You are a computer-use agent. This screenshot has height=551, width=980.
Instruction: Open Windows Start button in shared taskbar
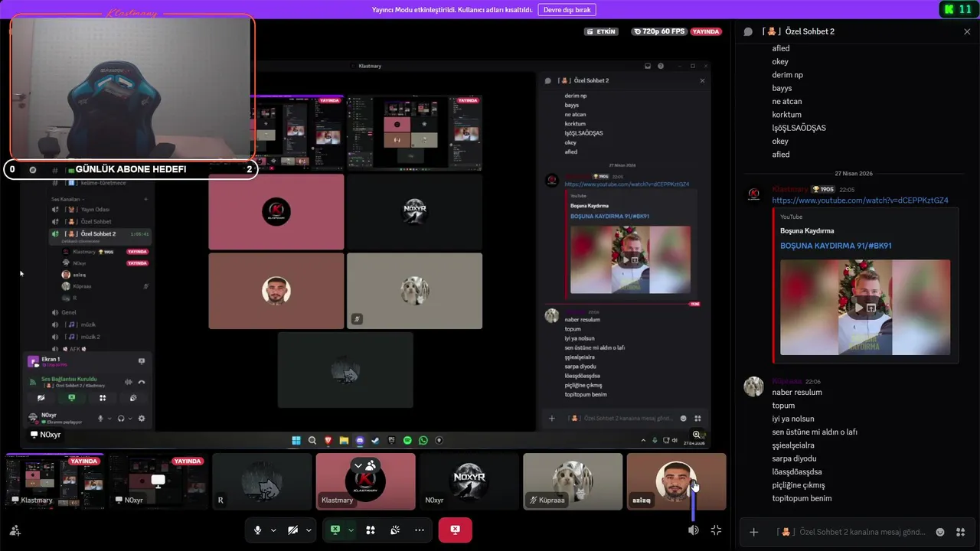(x=297, y=440)
